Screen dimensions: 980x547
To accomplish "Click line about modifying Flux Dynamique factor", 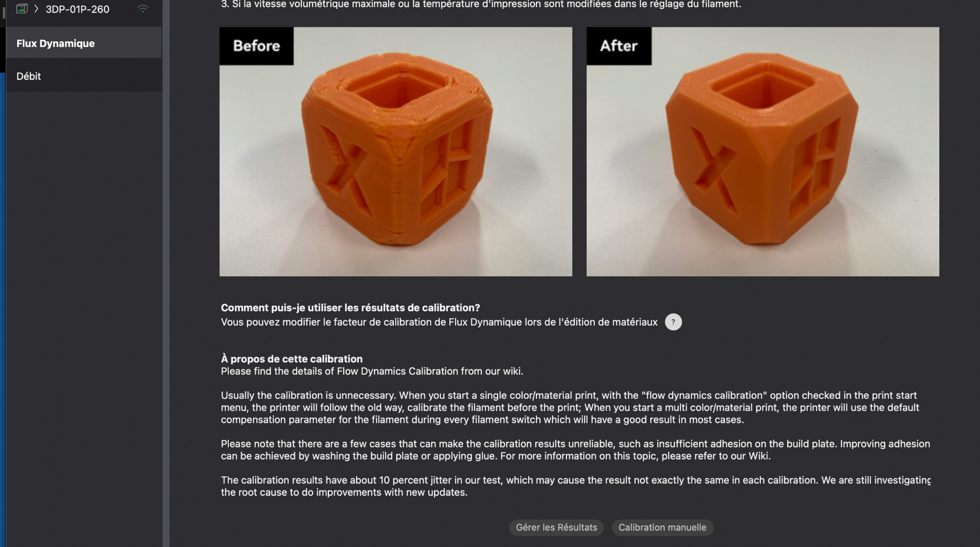I will click(439, 322).
